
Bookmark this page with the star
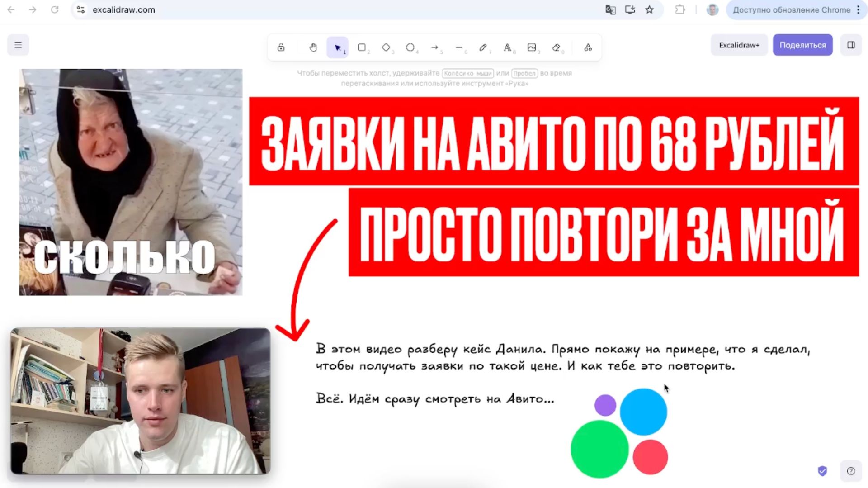[650, 9]
